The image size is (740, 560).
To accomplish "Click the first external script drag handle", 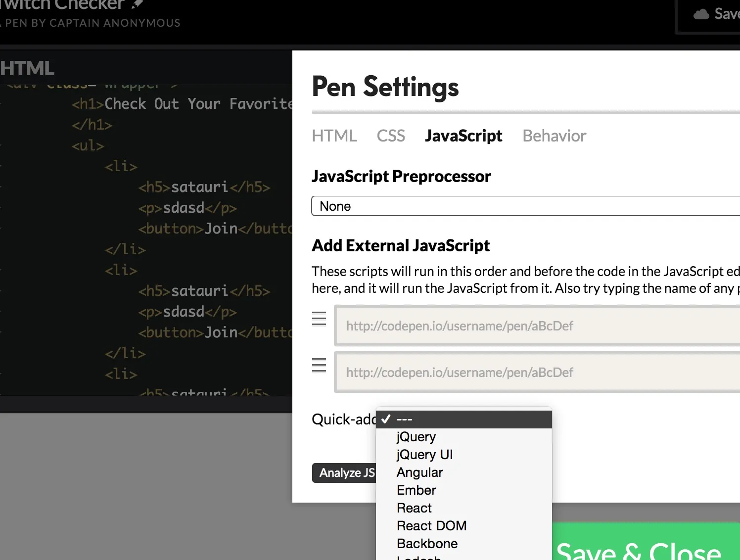I will click(x=319, y=319).
